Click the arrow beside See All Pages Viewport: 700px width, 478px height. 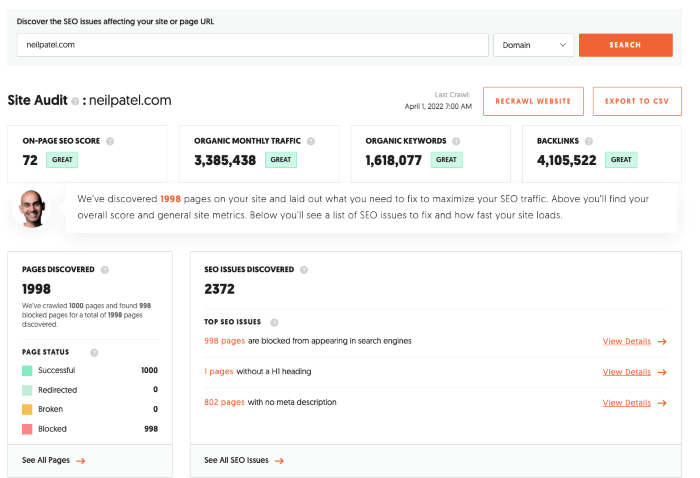[80, 461]
